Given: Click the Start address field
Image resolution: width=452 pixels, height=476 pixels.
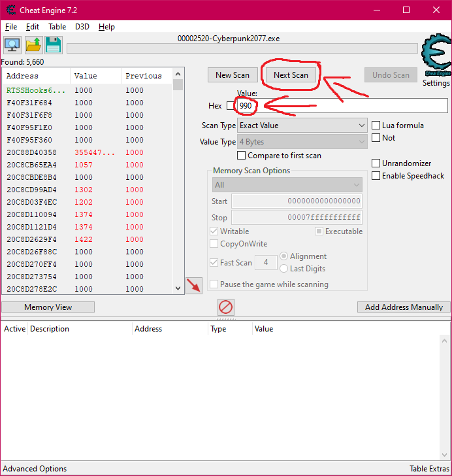Looking at the screenshot, I should tap(297, 201).
